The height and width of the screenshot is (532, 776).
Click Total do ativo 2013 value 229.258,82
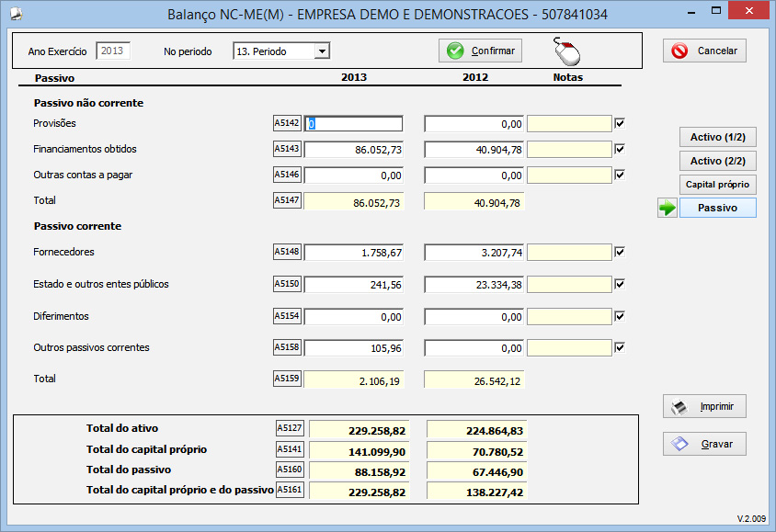(359, 430)
